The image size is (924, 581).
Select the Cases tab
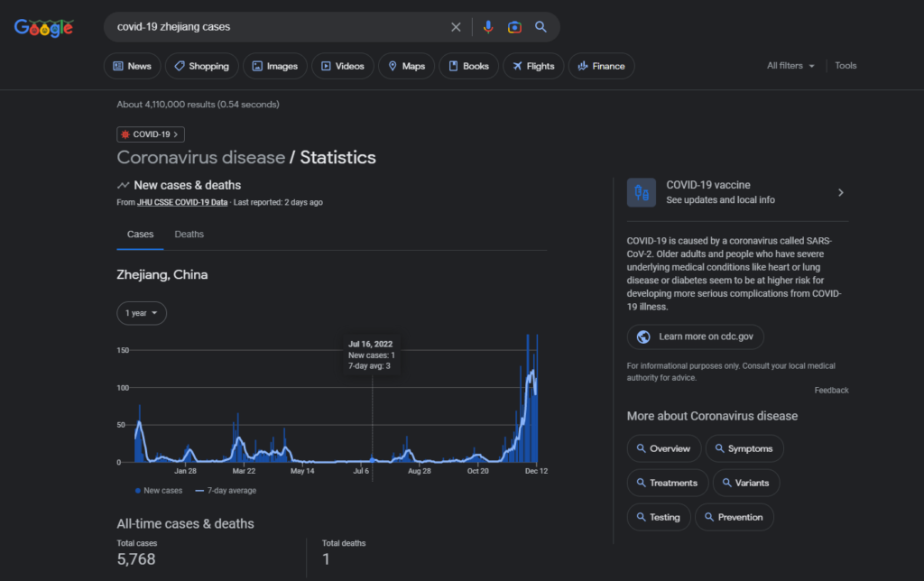coord(140,234)
